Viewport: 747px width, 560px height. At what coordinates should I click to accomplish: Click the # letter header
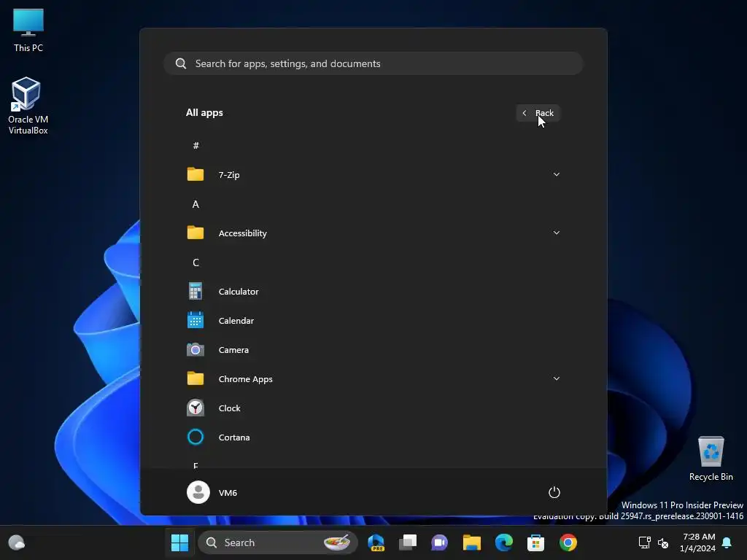click(x=196, y=146)
